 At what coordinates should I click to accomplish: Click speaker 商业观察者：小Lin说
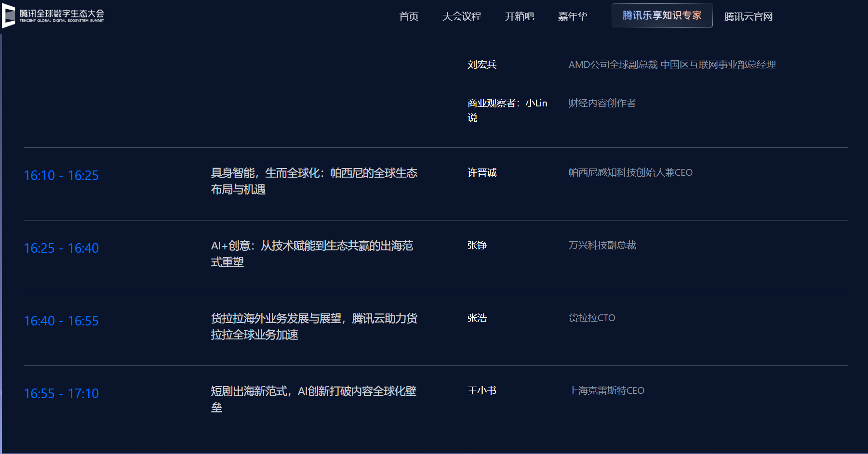pyautogui.click(x=507, y=110)
